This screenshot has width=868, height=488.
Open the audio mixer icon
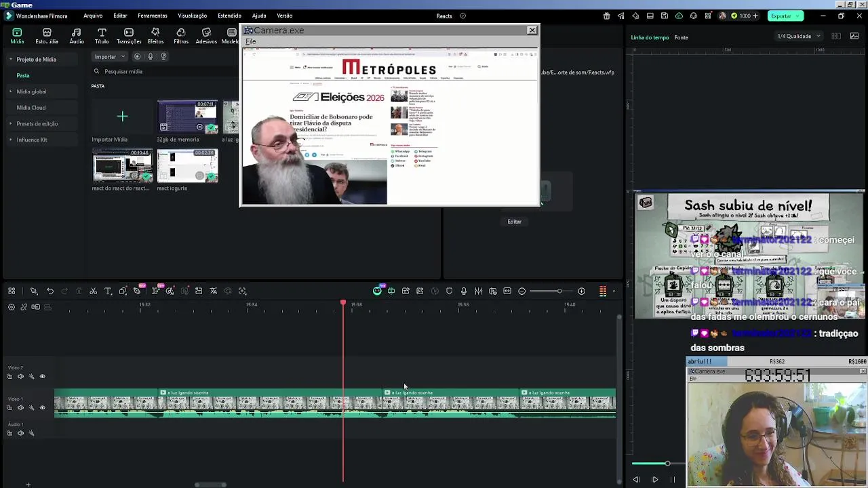478,291
